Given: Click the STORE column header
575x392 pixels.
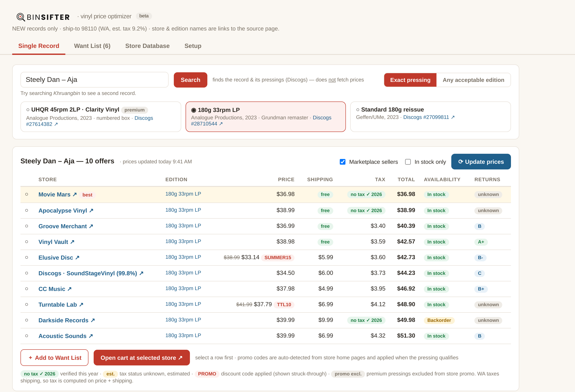Looking at the screenshot, I should pos(47,179).
